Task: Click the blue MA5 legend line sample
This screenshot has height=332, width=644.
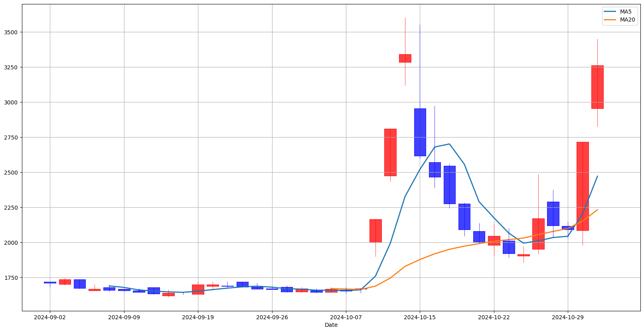Action: pos(610,12)
